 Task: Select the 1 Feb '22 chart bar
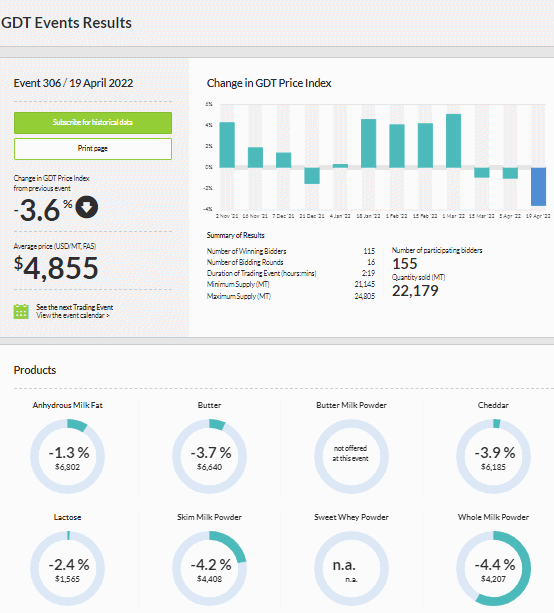(397, 146)
